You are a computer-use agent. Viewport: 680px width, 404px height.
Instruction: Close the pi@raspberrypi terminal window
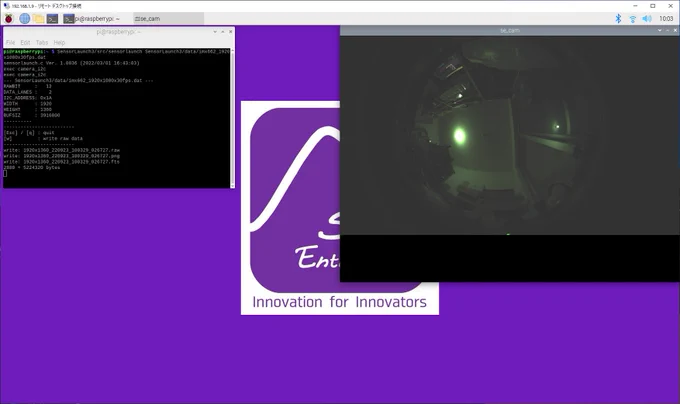(x=230, y=32)
